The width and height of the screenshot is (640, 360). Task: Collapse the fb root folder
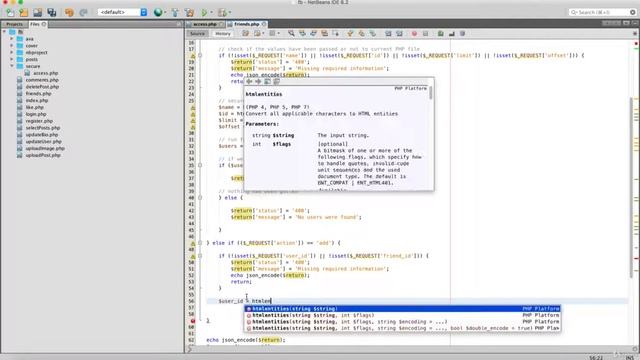click(x=4, y=32)
